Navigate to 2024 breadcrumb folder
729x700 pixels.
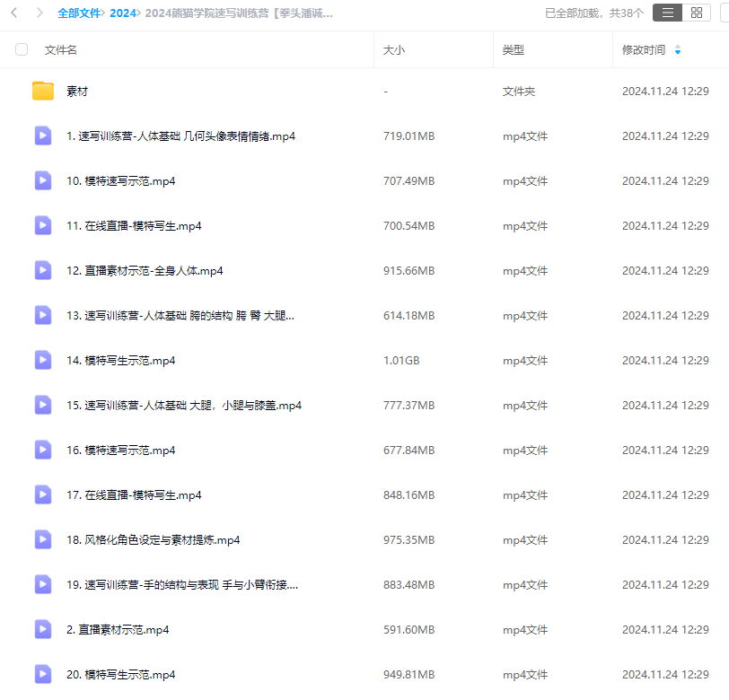pos(123,13)
